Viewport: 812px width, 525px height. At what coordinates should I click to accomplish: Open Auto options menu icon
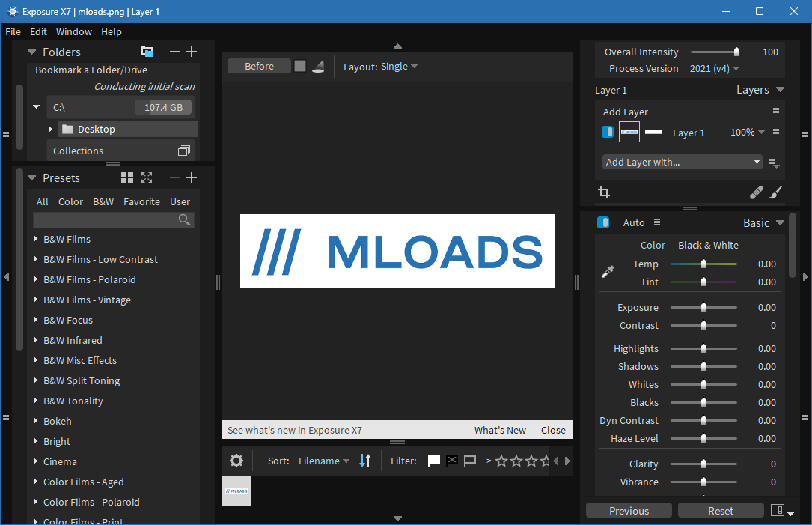657,222
